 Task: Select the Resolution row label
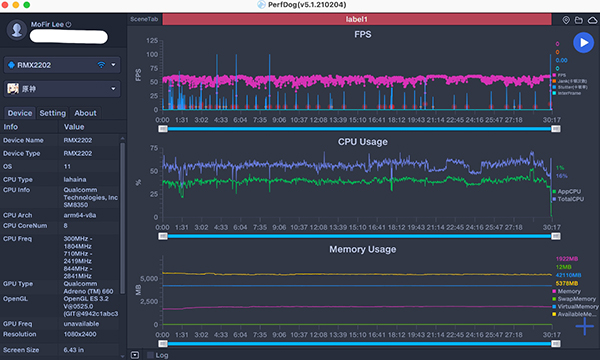pyautogui.click(x=20, y=334)
